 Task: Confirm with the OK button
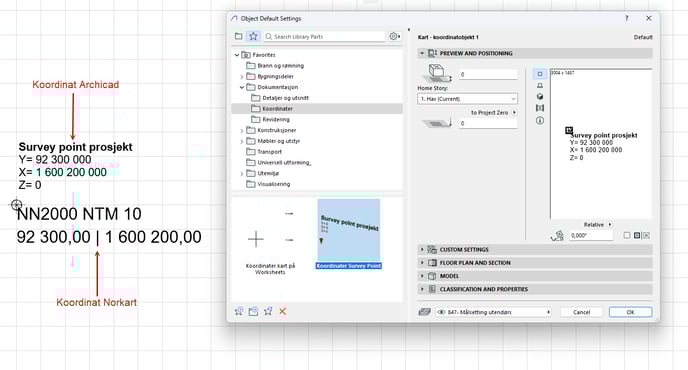click(631, 312)
